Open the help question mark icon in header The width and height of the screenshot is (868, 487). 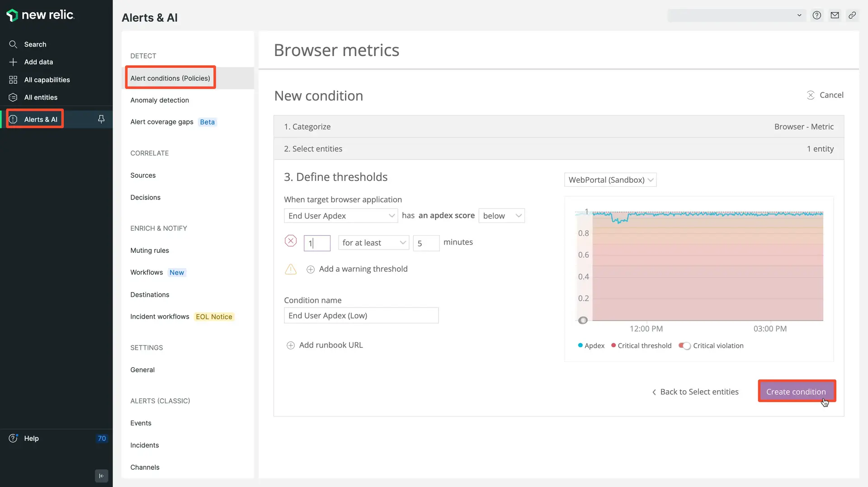tap(816, 15)
